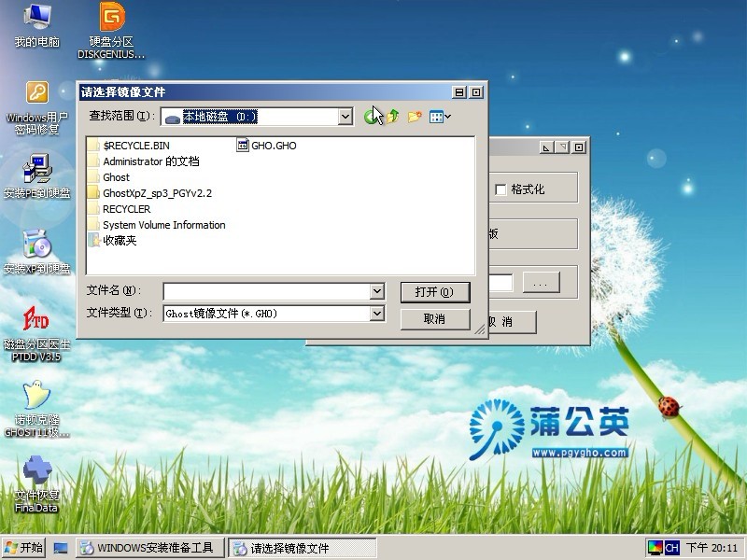Select the 收藏夹 favorites folder
747x560 pixels.
pos(112,241)
